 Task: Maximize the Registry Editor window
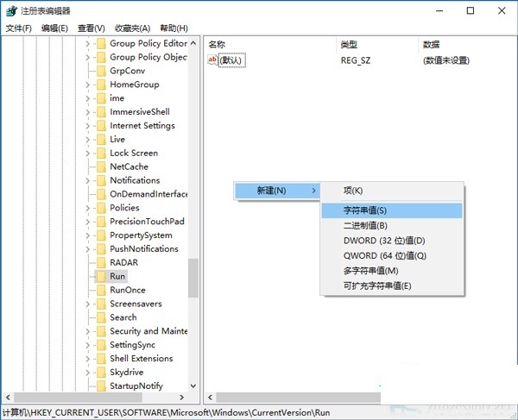point(471,11)
